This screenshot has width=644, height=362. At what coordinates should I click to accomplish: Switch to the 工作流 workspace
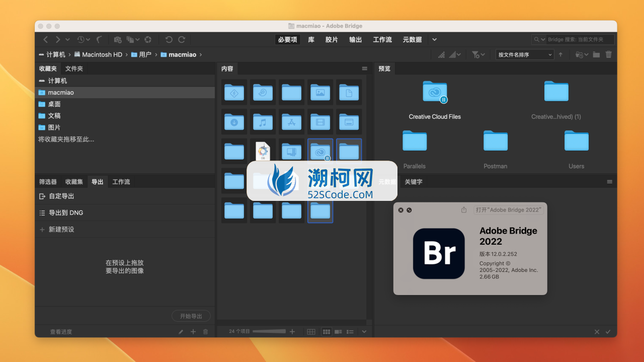pos(382,39)
